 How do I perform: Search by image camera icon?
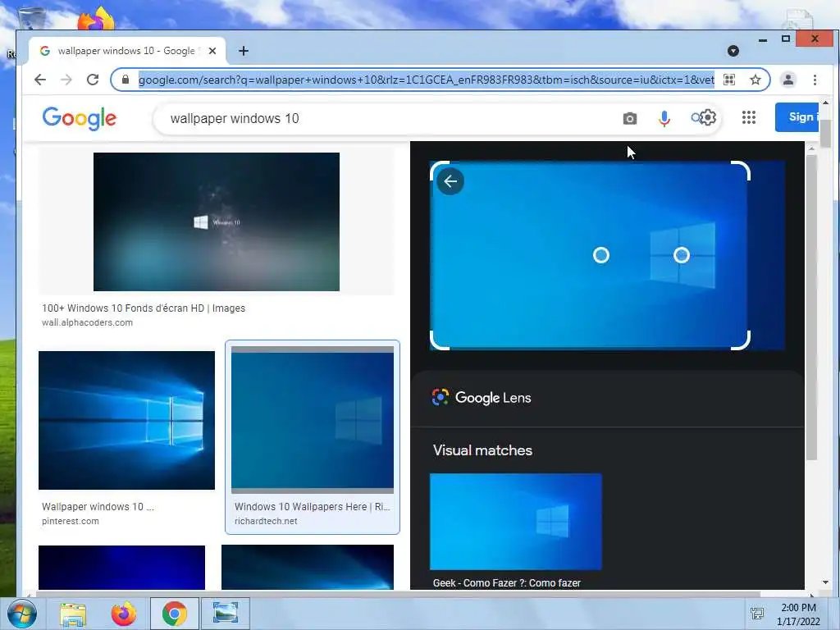[630, 118]
